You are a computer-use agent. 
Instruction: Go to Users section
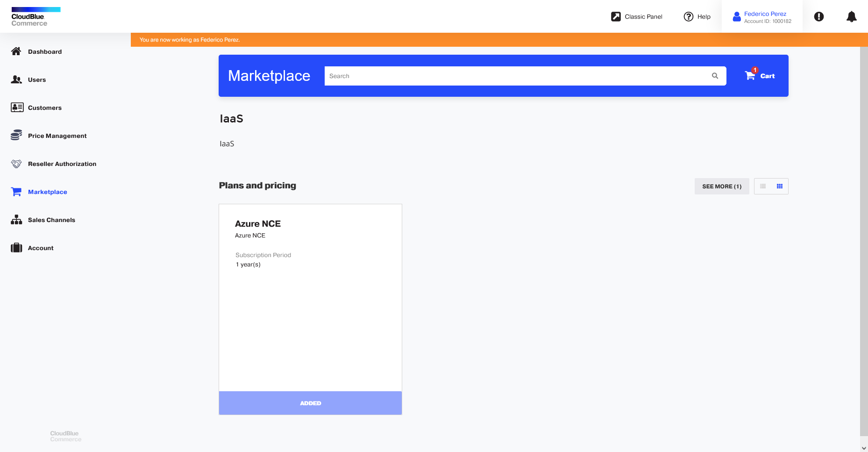(37, 79)
